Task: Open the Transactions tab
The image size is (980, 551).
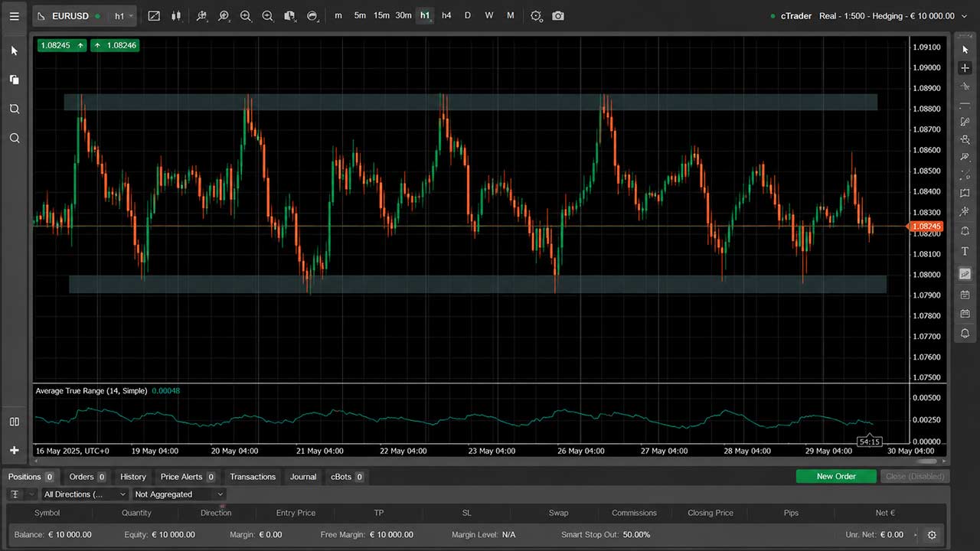Action: [x=253, y=477]
